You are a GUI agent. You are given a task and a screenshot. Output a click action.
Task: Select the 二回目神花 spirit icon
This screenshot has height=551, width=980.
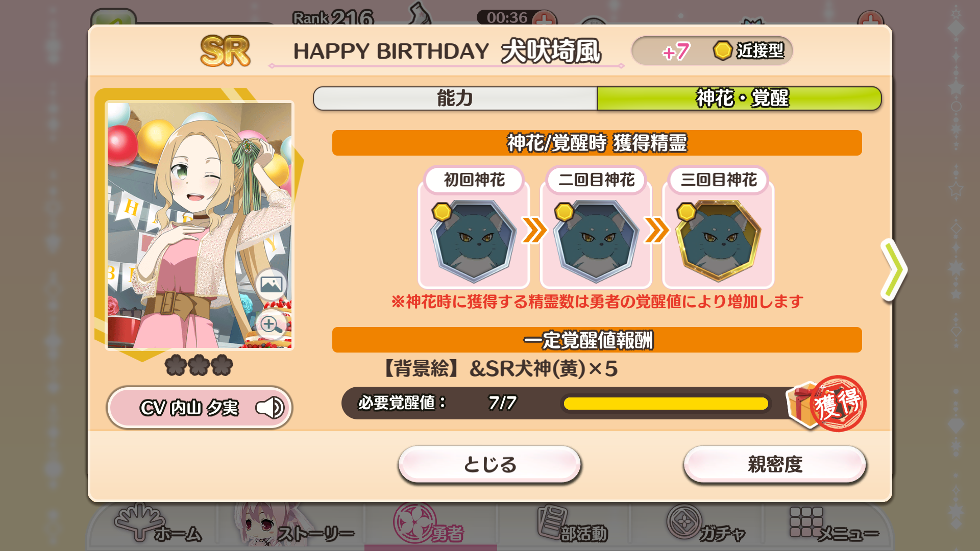coord(596,241)
